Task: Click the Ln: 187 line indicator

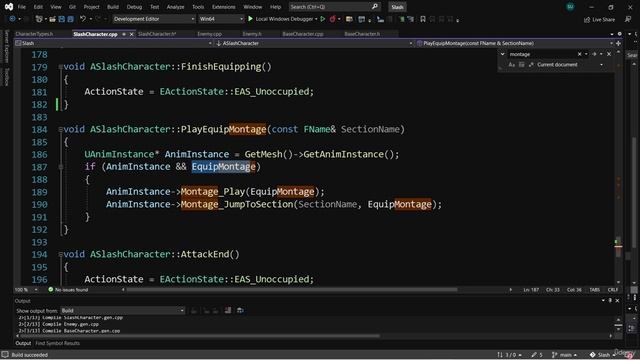Action: [531, 290]
